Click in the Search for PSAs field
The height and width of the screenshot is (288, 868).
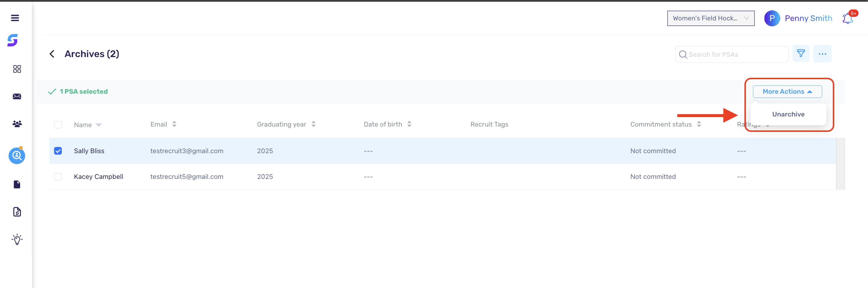pos(732,54)
